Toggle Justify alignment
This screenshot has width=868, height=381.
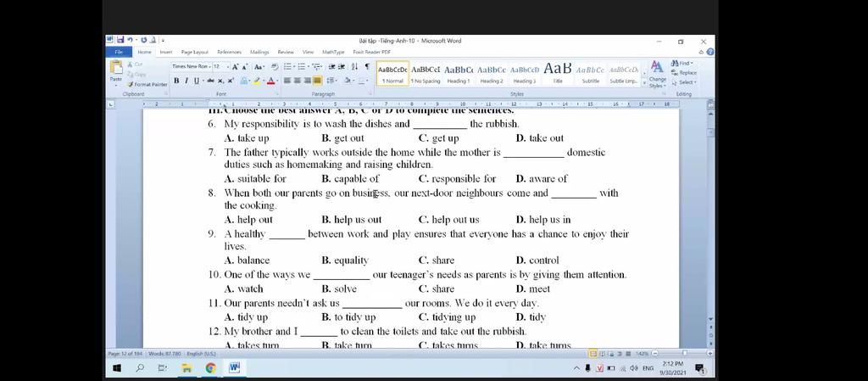point(317,80)
